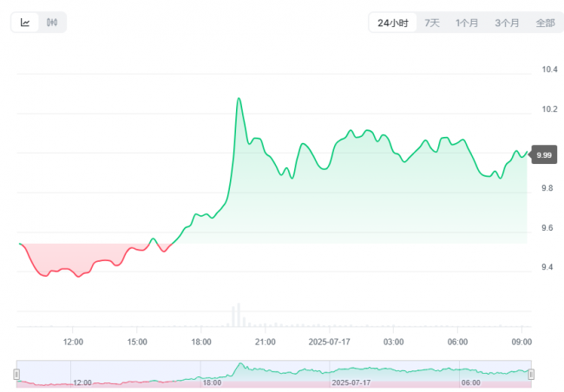Click the 18:00 label in the navigator

tap(212, 382)
